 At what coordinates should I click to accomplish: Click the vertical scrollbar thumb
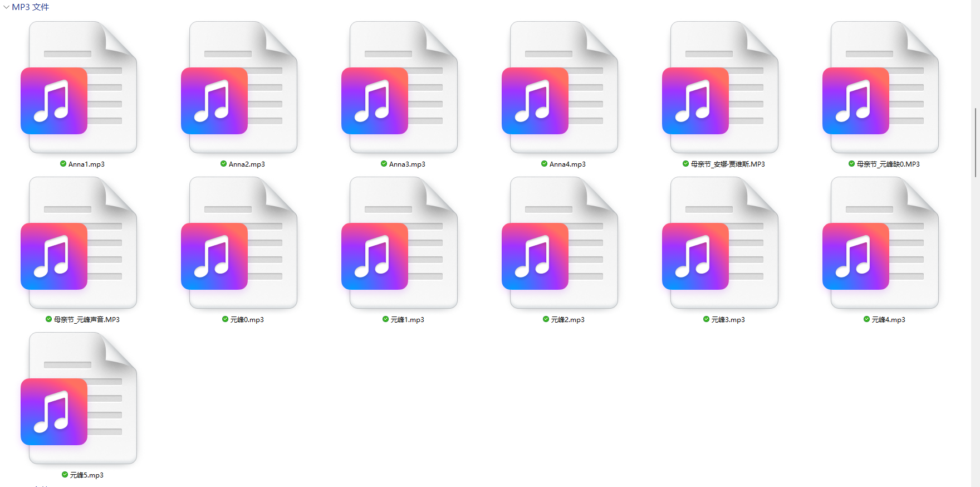pyautogui.click(x=976, y=142)
